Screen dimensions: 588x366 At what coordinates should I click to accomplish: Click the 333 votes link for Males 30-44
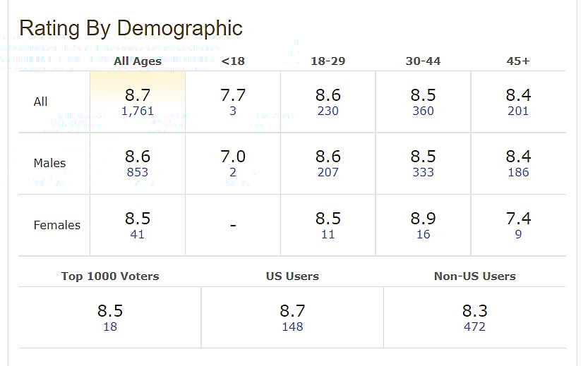424,172
